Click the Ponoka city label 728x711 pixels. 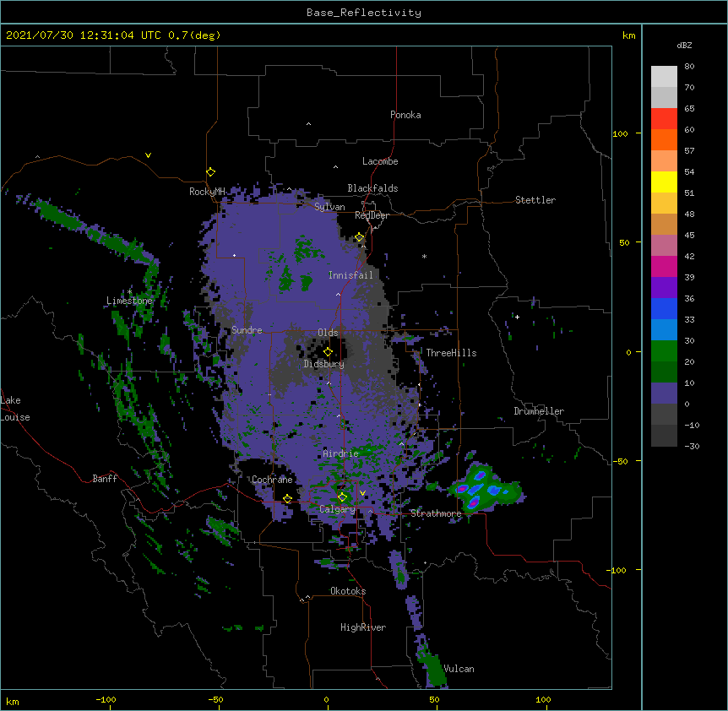(405, 115)
